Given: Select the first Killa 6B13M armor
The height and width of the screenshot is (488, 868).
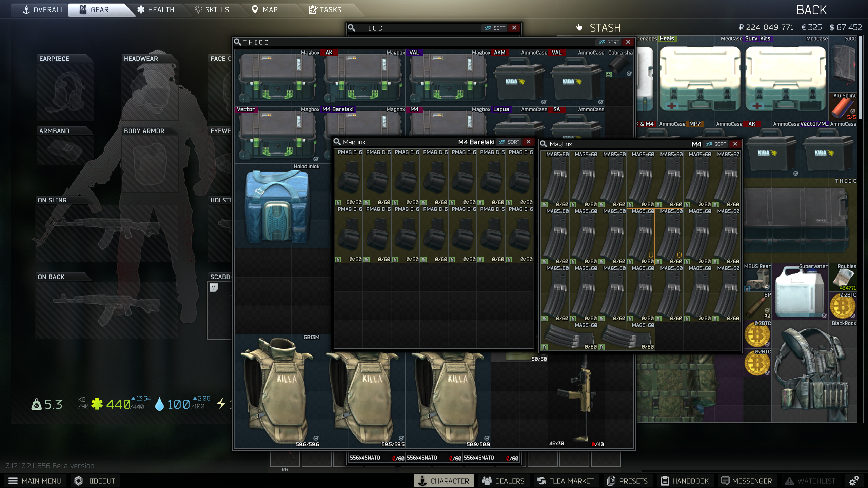Looking at the screenshot, I should (x=277, y=391).
